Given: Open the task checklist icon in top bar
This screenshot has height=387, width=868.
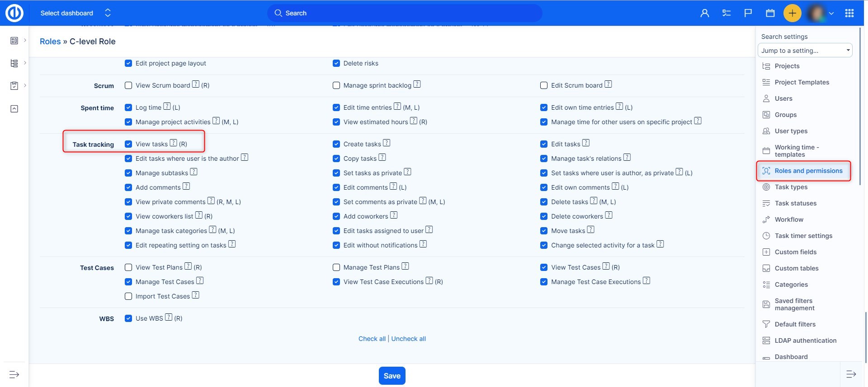Looking at the screenshot, I should click(x=726, y=13).
